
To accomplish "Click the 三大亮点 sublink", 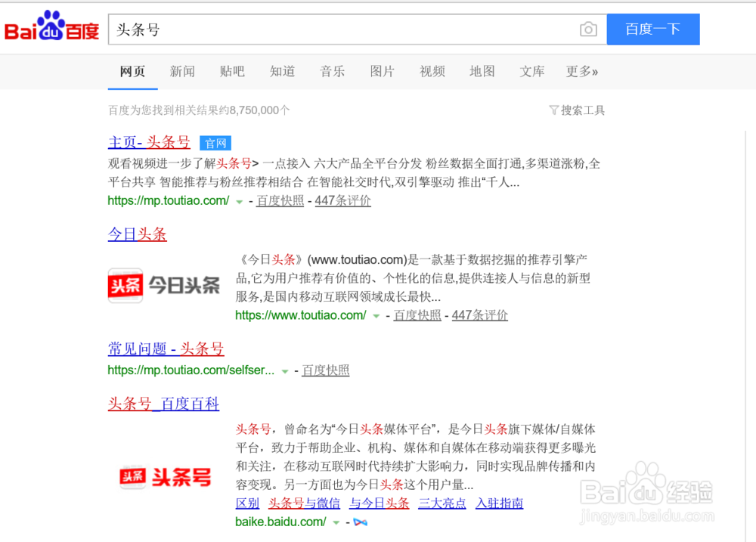I will (x=442, y=503).
